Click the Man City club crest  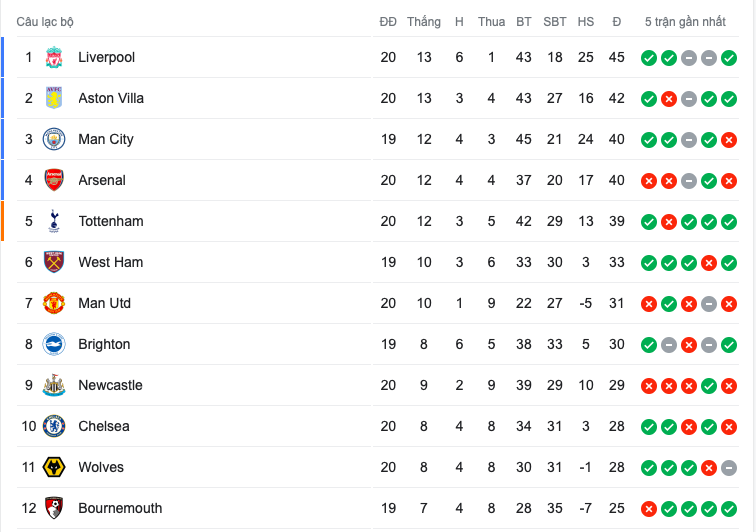(54, 139)
